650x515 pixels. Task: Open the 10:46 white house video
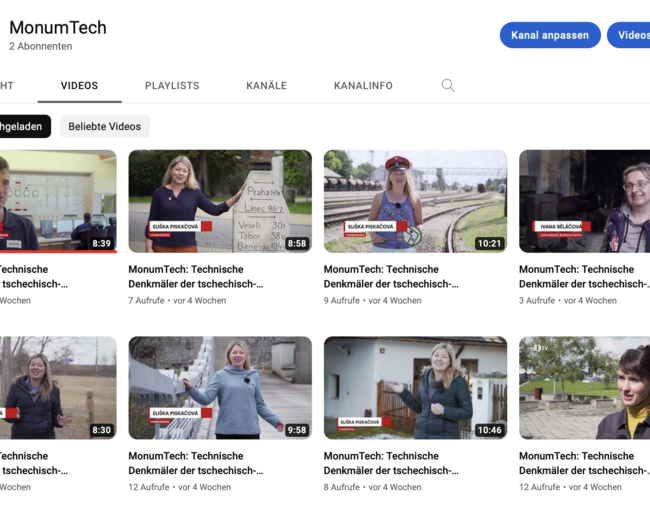tap(415, 387)
